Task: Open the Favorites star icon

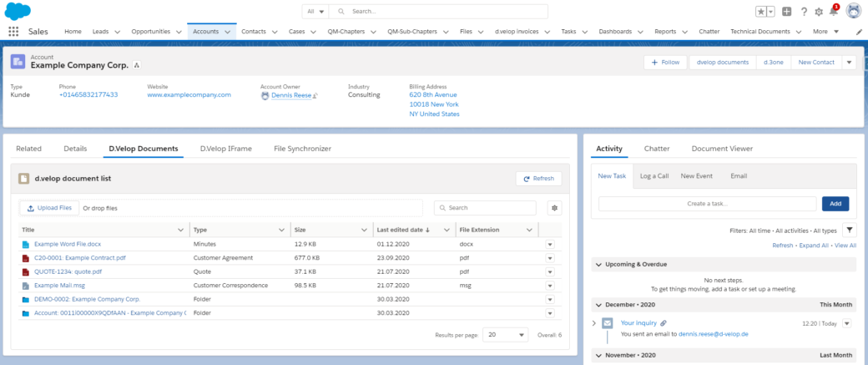Action: [761, 12]
